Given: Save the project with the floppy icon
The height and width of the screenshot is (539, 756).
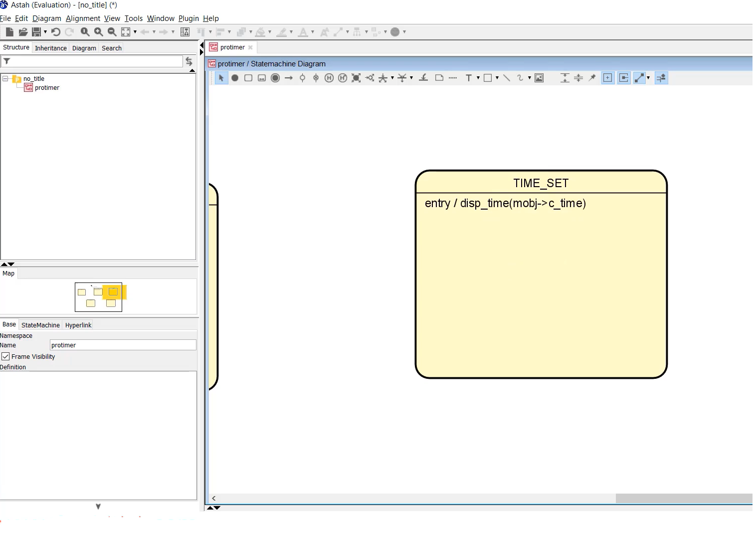Looking at the screenshot, I should click(36, 32).
